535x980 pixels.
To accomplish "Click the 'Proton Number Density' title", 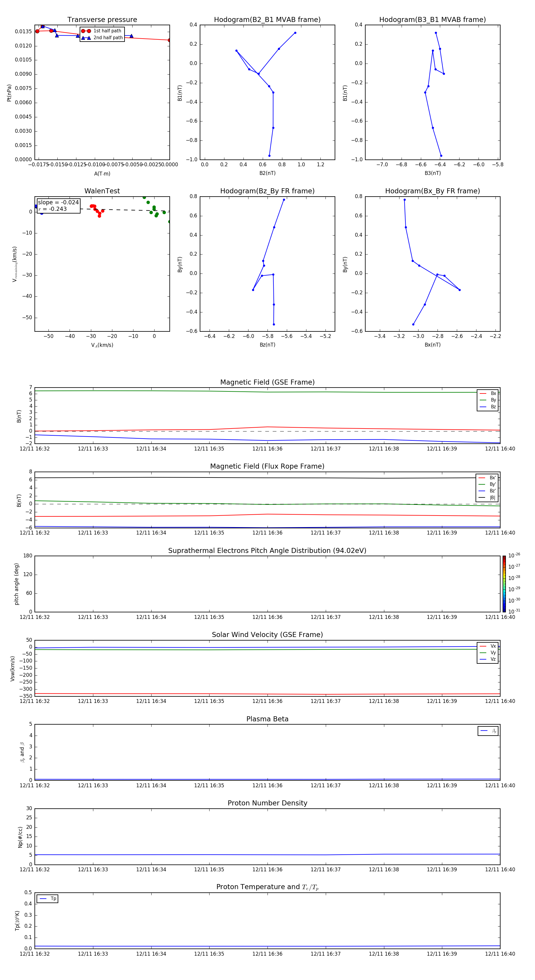I will click(x=267, y=803).
